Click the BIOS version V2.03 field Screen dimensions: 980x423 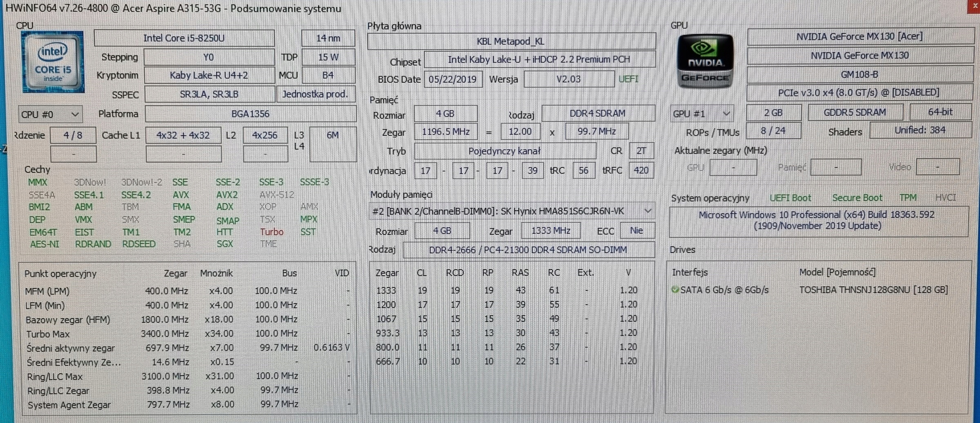[569, 79]
